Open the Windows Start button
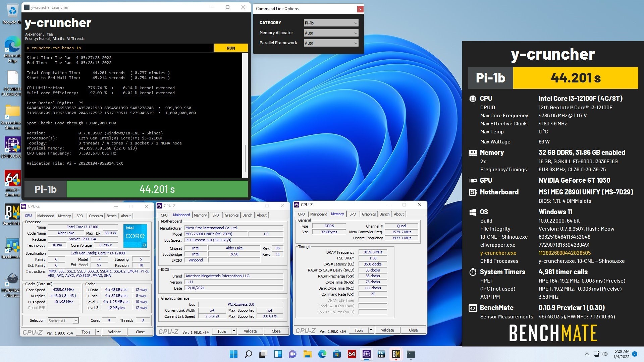This screenshot has width=644, height=362. coord(233,354)
